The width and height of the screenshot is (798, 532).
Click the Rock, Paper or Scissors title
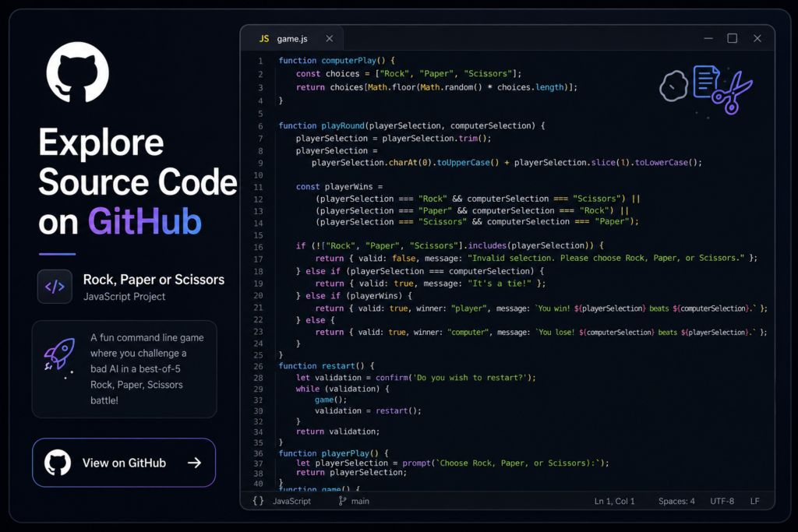coord(154,280)
